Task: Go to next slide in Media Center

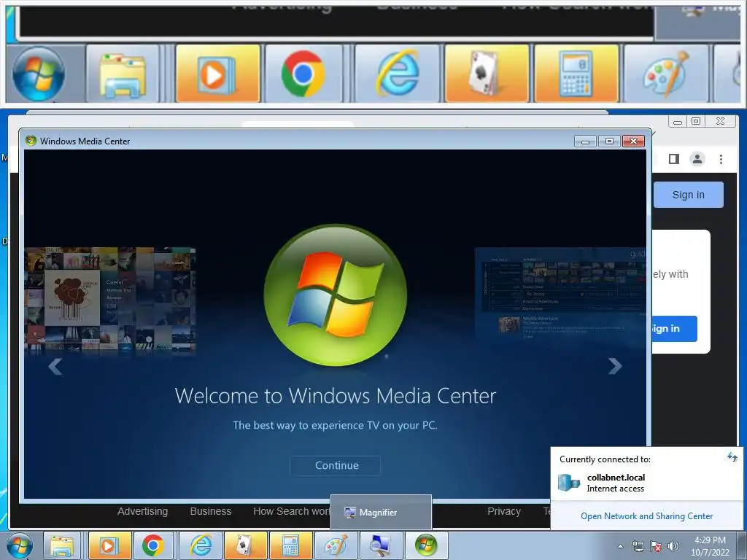Action: (615, 366)
